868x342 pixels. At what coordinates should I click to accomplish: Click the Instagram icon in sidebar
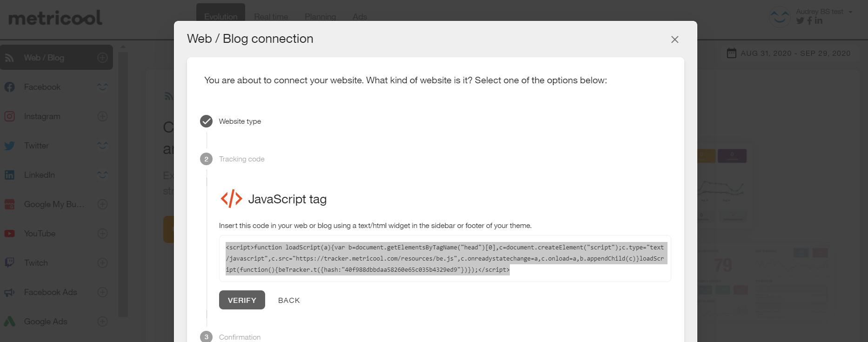[10, 116]
